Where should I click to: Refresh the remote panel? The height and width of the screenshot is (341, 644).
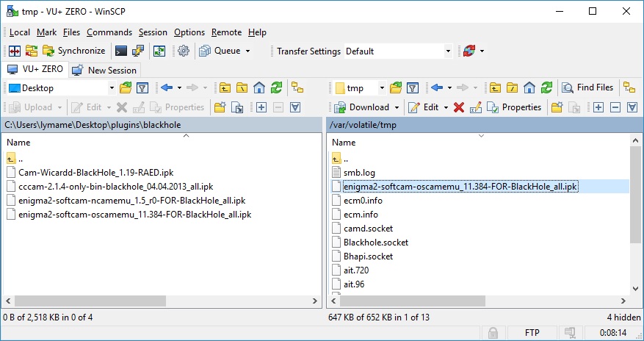(x=546, y=87)
